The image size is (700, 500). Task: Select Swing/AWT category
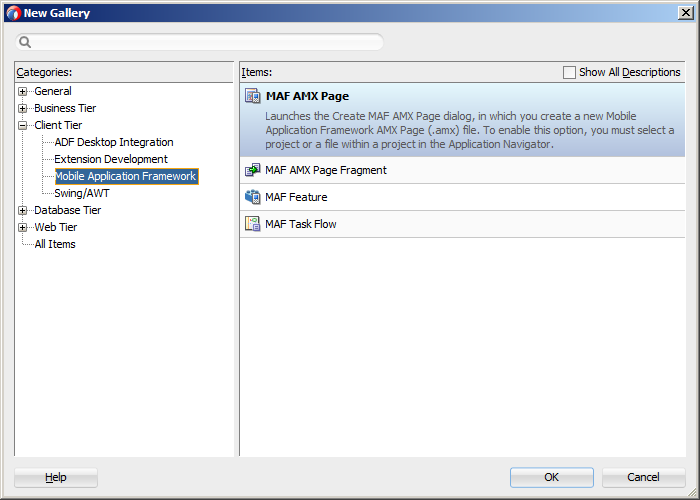[x=82, y=193]
